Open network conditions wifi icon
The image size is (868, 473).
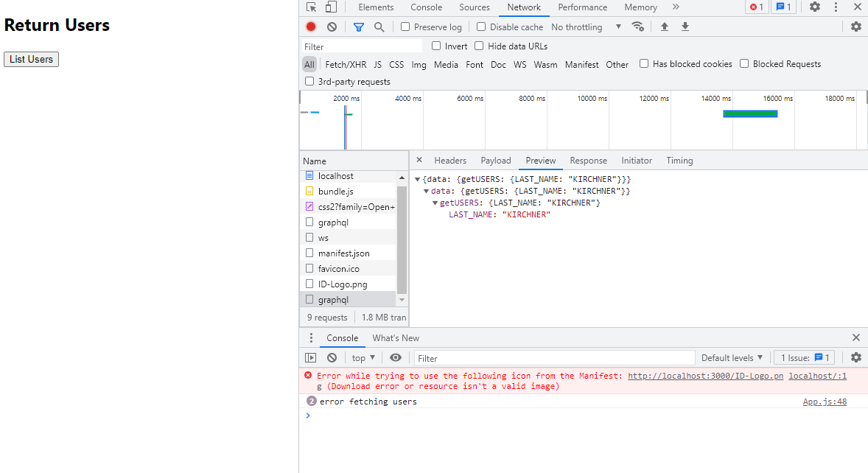tap(637, 27)
